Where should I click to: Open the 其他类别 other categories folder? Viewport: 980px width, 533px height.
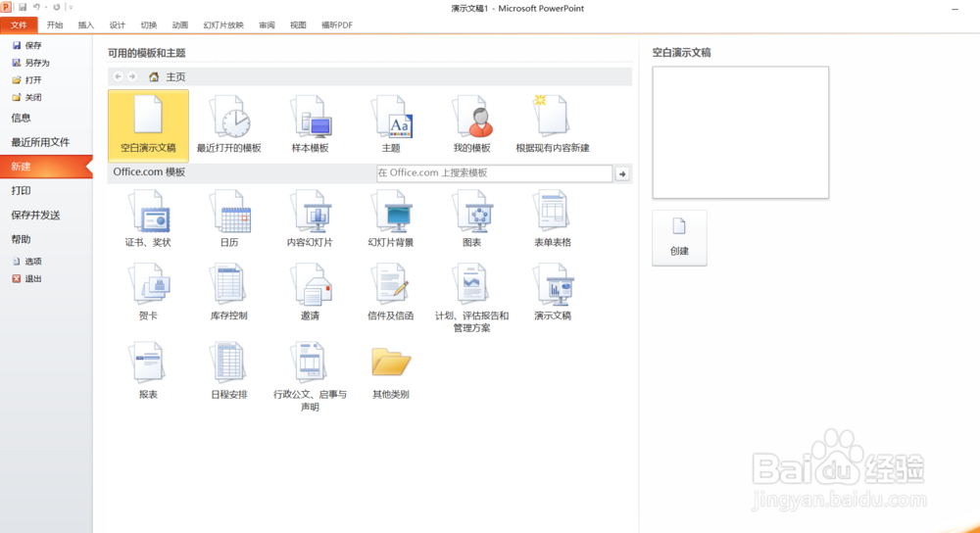click(391, 372)
